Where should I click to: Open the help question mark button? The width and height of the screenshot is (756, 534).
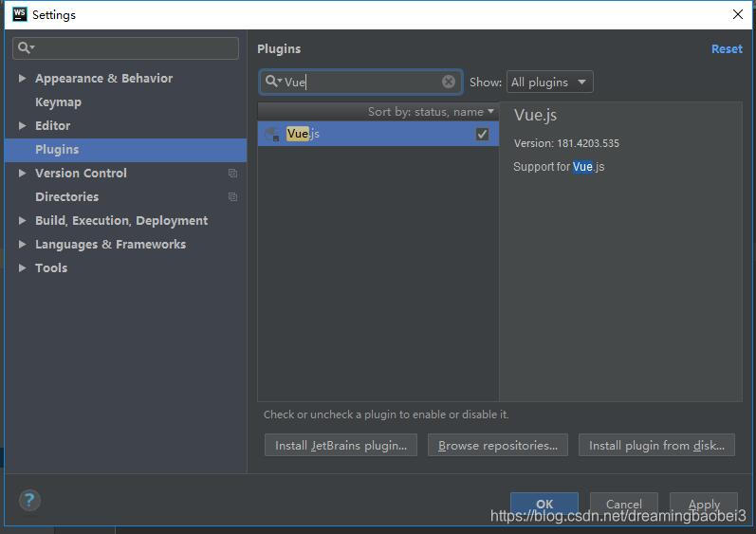tap(29, 500)
